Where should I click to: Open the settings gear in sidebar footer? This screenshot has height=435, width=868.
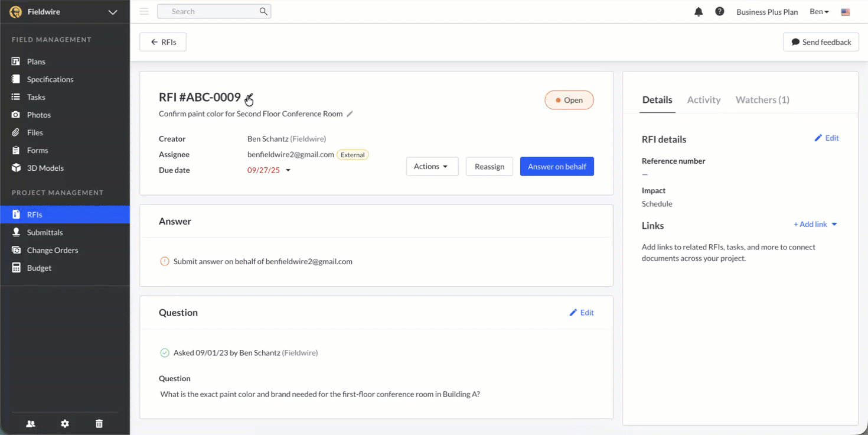[65, 424]
